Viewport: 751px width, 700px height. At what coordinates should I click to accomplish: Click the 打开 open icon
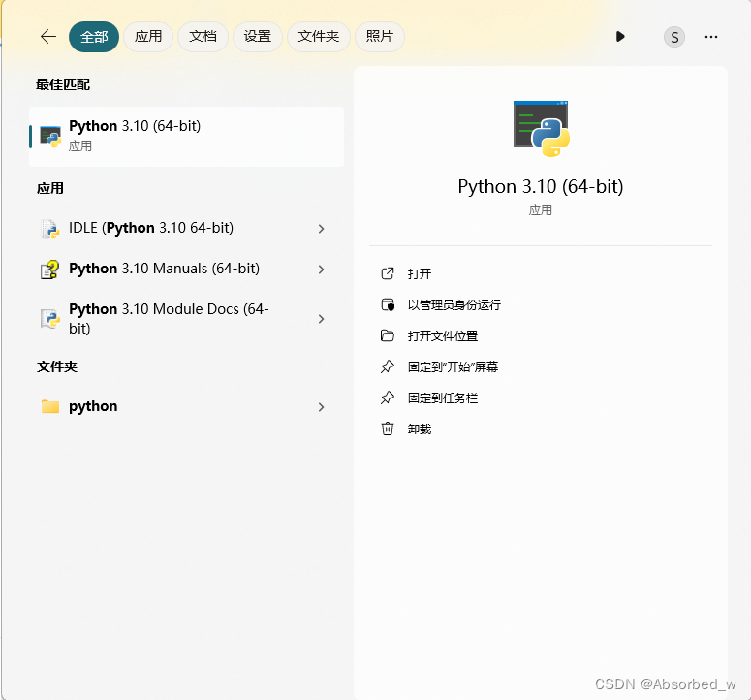point(388,273)
